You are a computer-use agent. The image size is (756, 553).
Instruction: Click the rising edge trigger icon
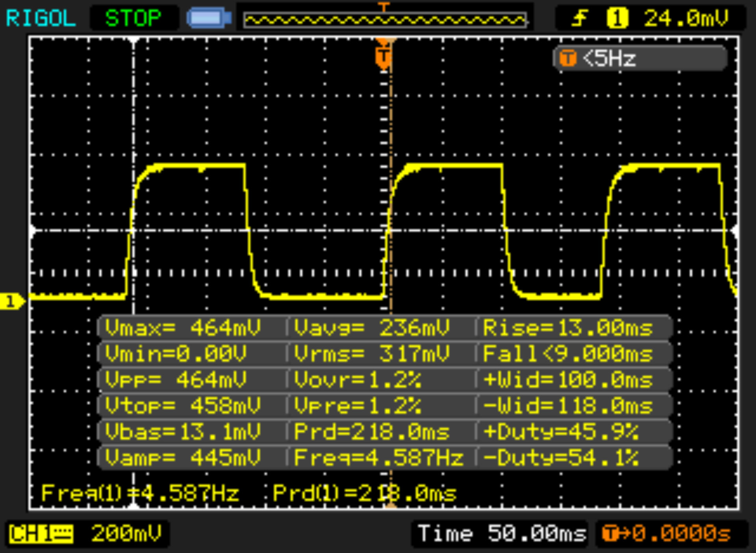tap(580, 18)
